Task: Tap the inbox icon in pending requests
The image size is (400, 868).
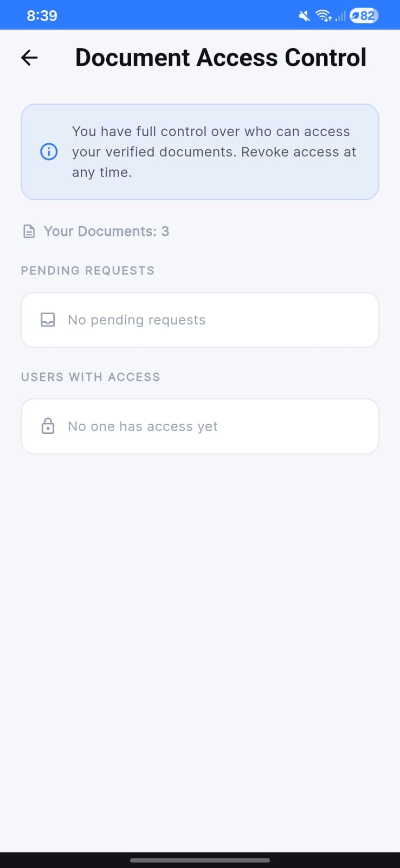Action: [x=48, y=320]
